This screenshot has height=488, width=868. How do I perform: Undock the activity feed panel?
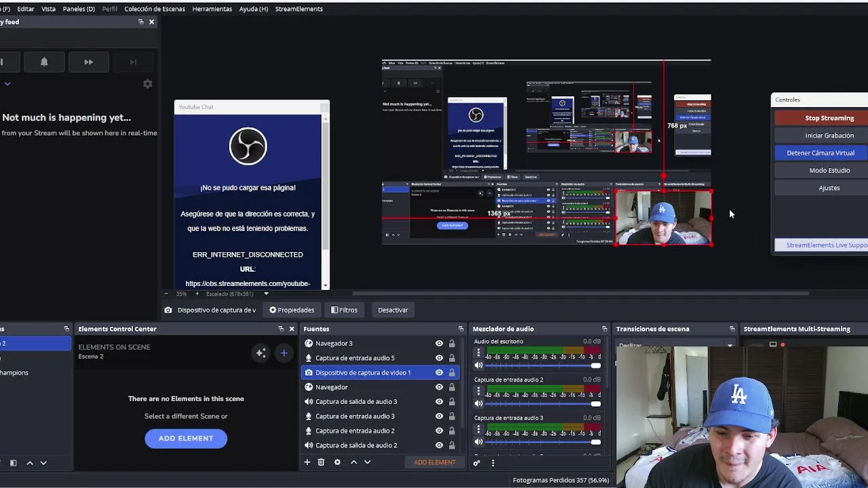140,22
